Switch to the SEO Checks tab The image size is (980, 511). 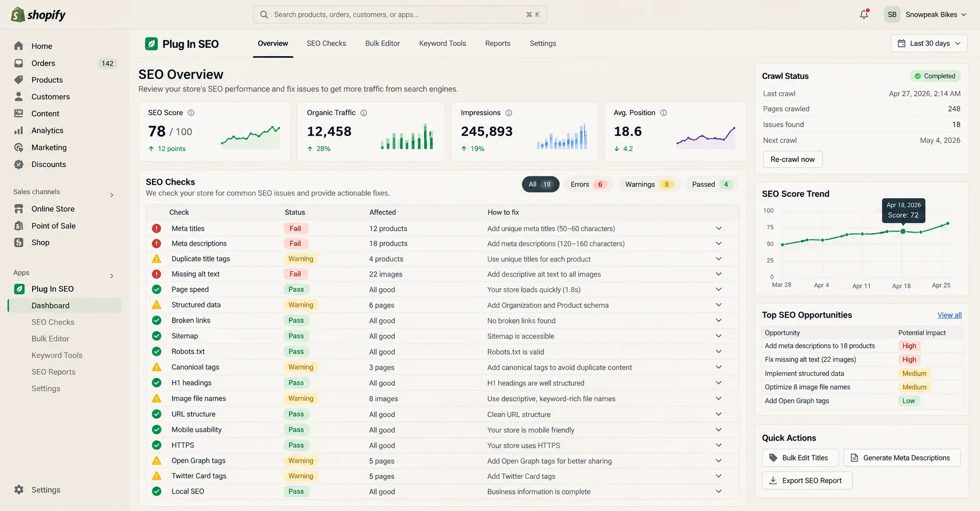click(326, 44)
